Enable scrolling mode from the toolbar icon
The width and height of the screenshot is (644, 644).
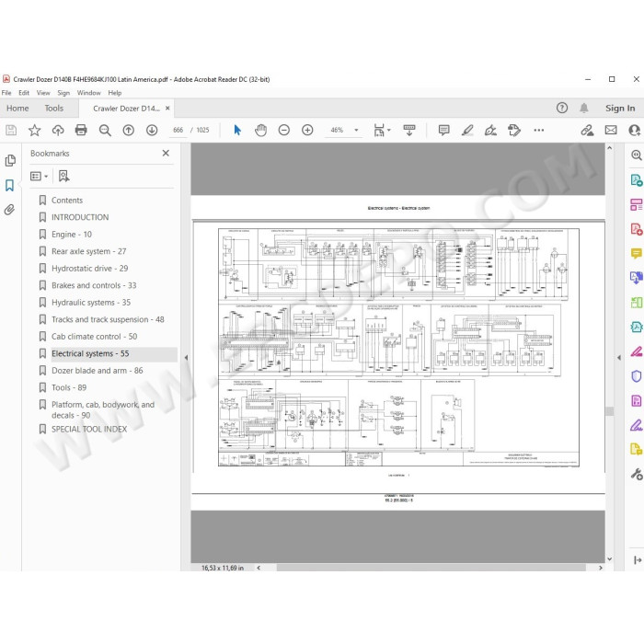click(x=409, y=131)
